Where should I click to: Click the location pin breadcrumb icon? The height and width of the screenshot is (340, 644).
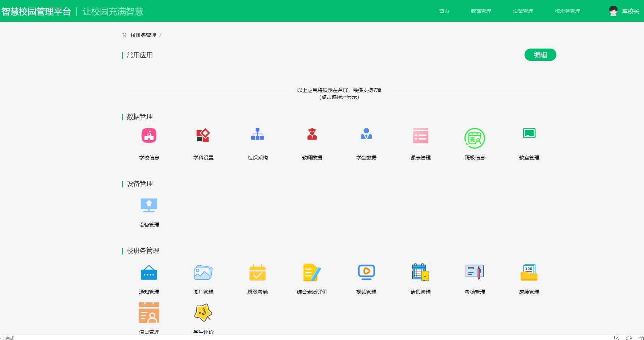point(125,35)
